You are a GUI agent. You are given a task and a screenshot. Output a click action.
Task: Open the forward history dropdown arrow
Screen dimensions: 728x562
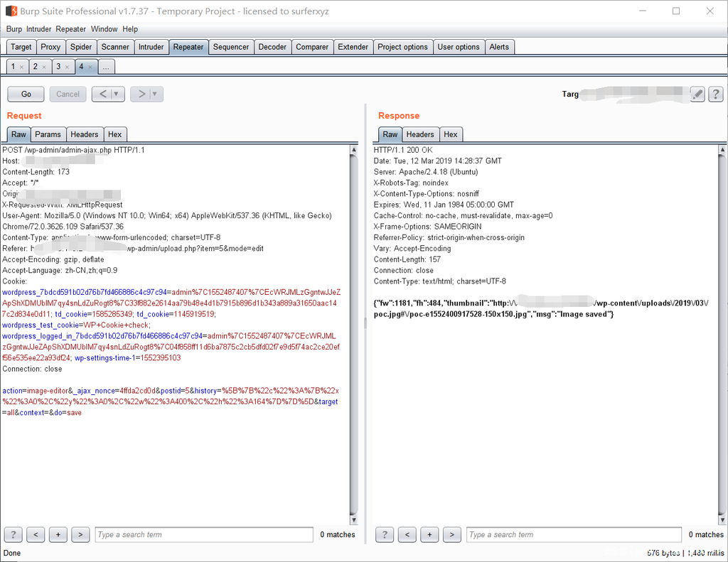point(155,94)
